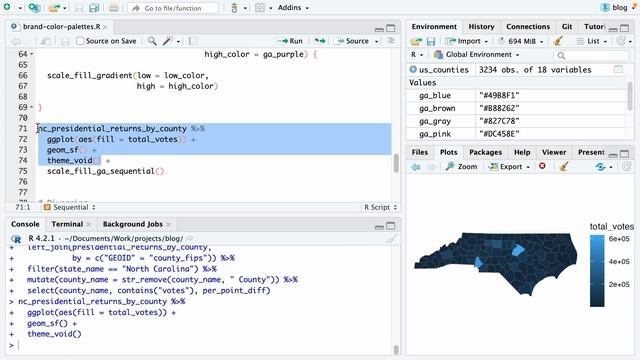
Task: Expand the Import dataset dropdown
Action: [x=467, y=41]
